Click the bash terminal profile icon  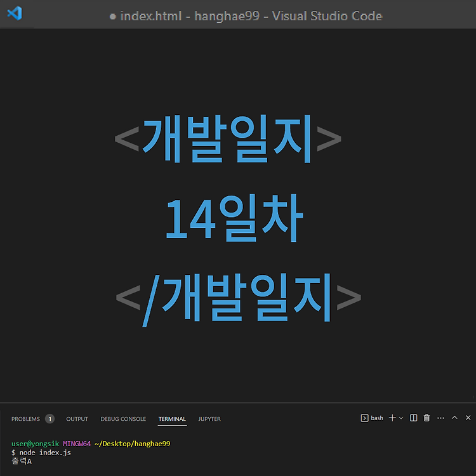pyautogui.click(x=364, y=418)
